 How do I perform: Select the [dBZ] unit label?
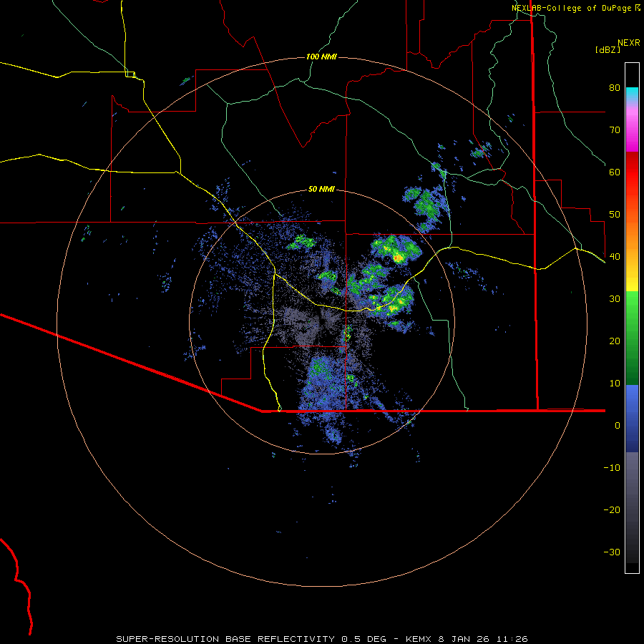click(608, 49)
